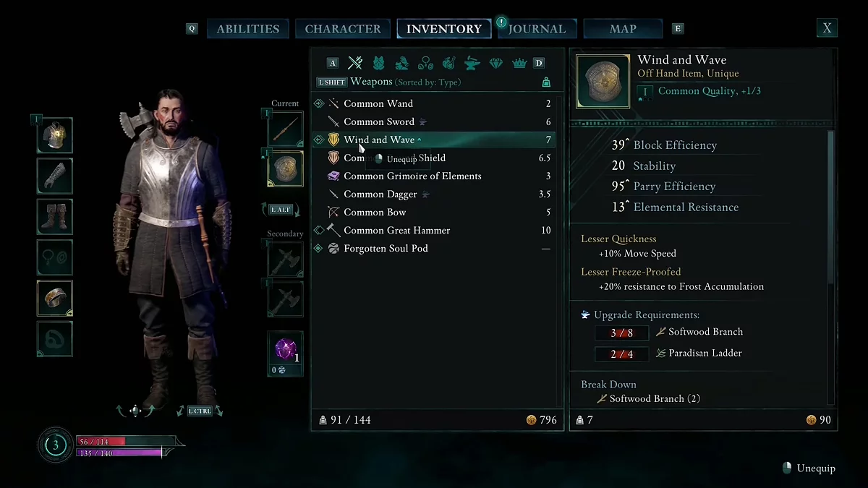Select the Weapons category crossed-swords icon
868x488 pixels.
click(354, 63)
